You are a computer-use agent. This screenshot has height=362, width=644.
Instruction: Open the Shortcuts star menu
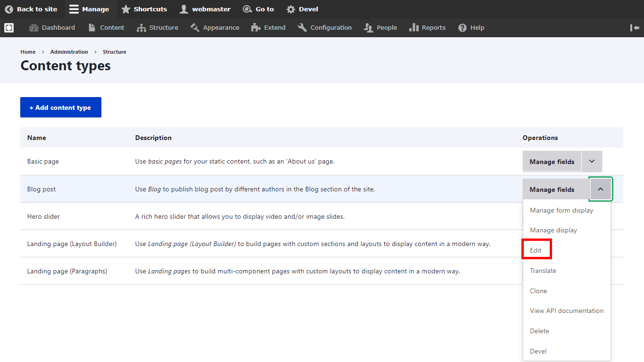(144, 9)
